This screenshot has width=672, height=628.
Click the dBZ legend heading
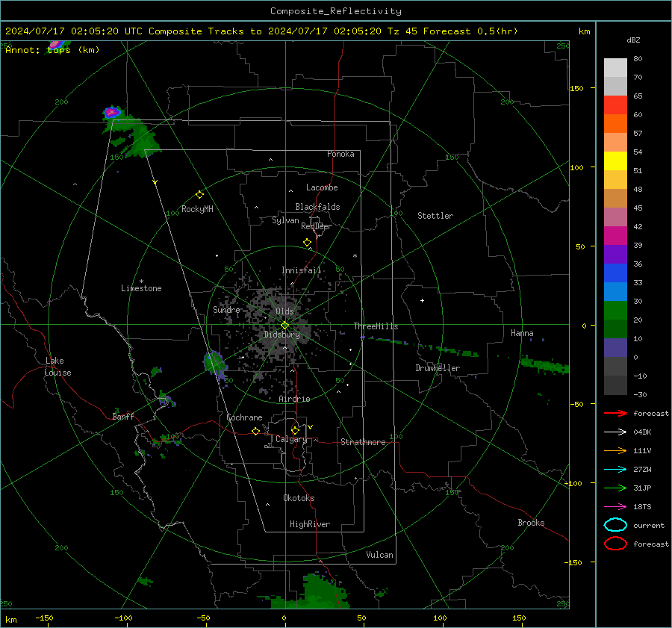pyautogui.click(x=633, y=40)
